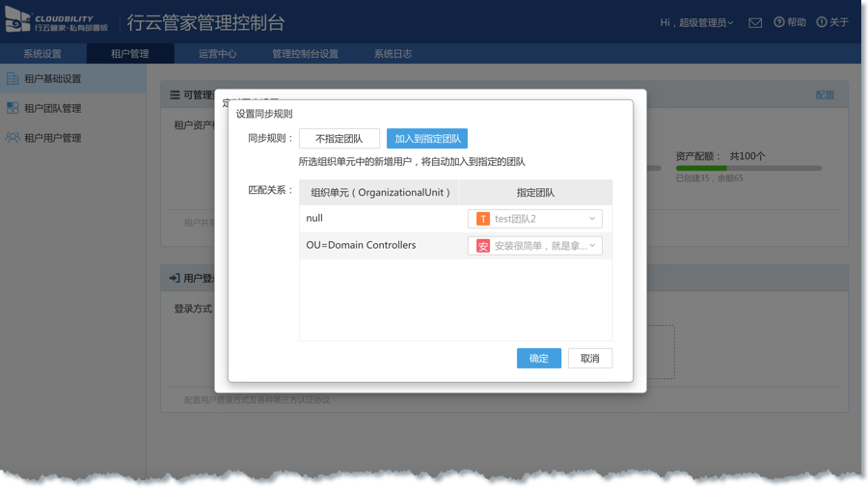
Task: Switch to the 运营中心 tab
Action: (217, 54)
